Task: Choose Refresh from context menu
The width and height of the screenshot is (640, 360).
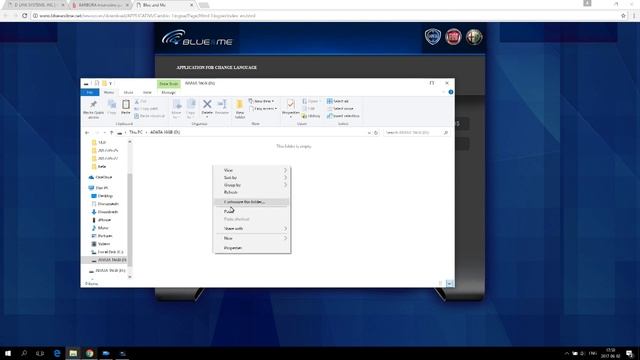Action: 252,192
